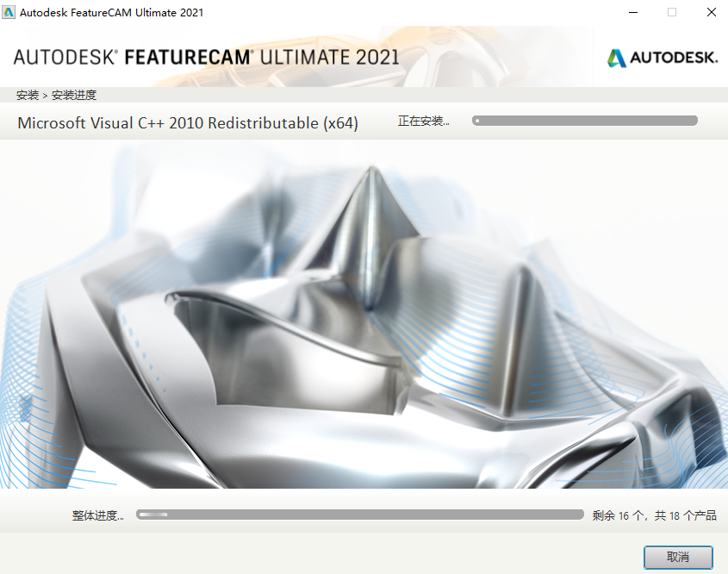
Task: Click the Microsoft Visual C++ 2010 Redistributable label
Action: point(188,123)
